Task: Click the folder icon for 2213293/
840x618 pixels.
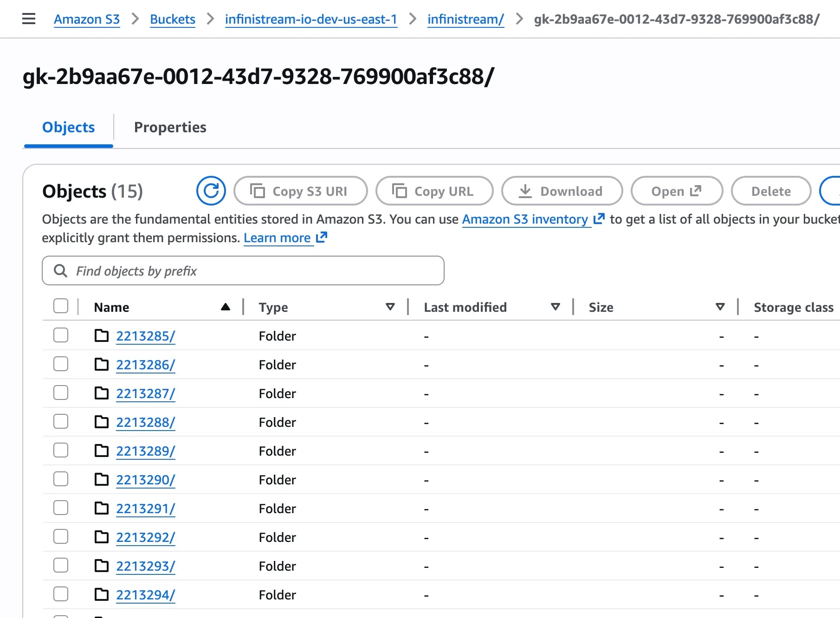Action: click(x=102, y=566)
